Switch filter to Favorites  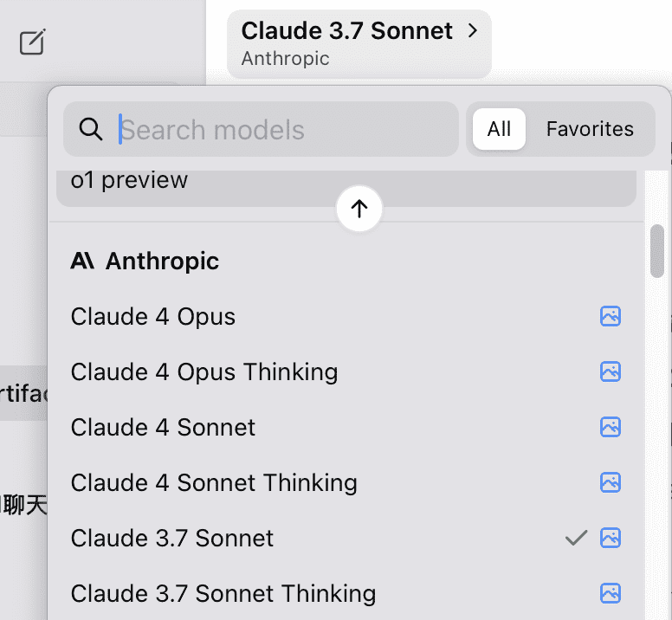pos(590,129)
